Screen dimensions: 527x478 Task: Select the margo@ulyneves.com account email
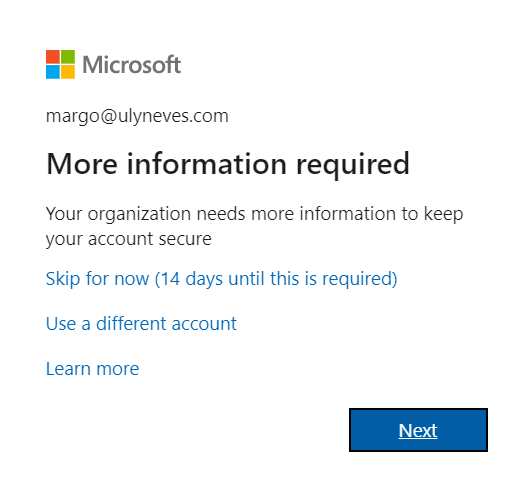[137, 116]
